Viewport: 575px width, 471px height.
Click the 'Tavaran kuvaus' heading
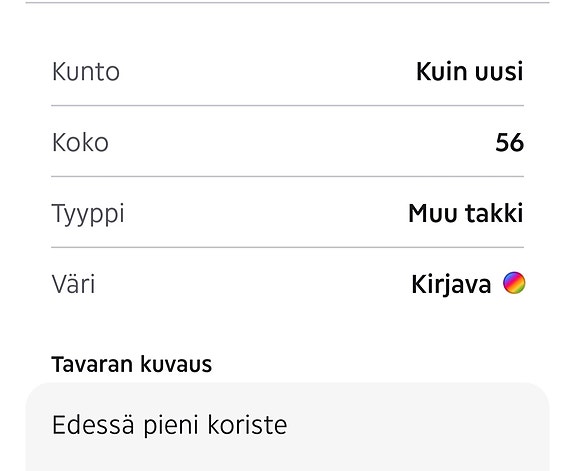[x=132, y=364]
